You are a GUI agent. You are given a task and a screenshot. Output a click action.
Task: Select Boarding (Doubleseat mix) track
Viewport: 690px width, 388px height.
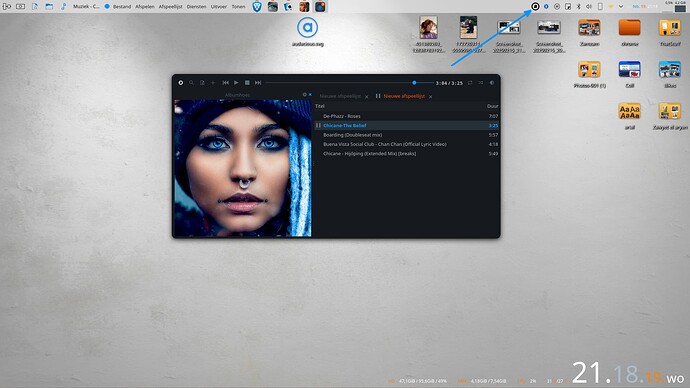click(x=407, y=135)
